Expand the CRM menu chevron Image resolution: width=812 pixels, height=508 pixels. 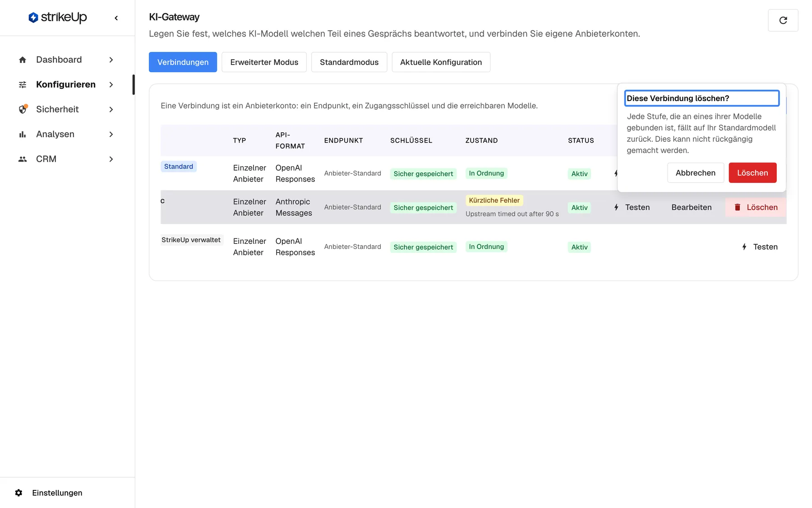click(x=111, y=159)
